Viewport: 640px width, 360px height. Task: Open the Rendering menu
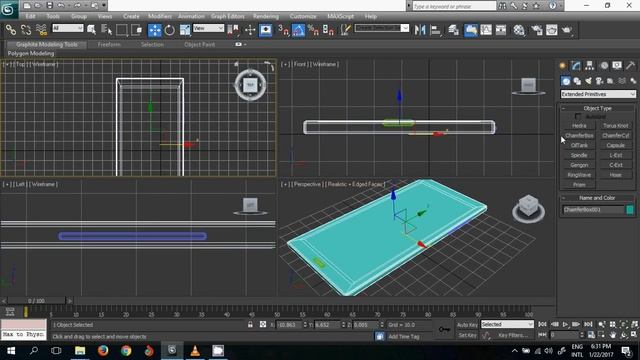tap(266, 16)
